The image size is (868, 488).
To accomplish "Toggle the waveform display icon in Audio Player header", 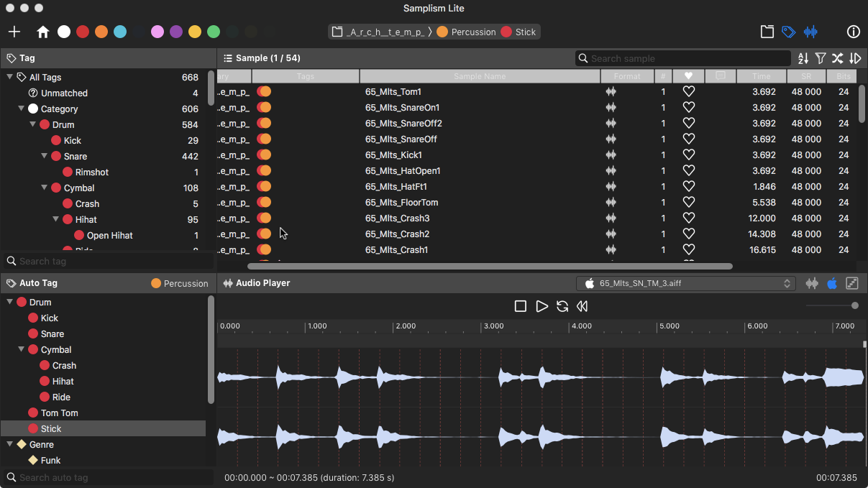I will [812, 283].
